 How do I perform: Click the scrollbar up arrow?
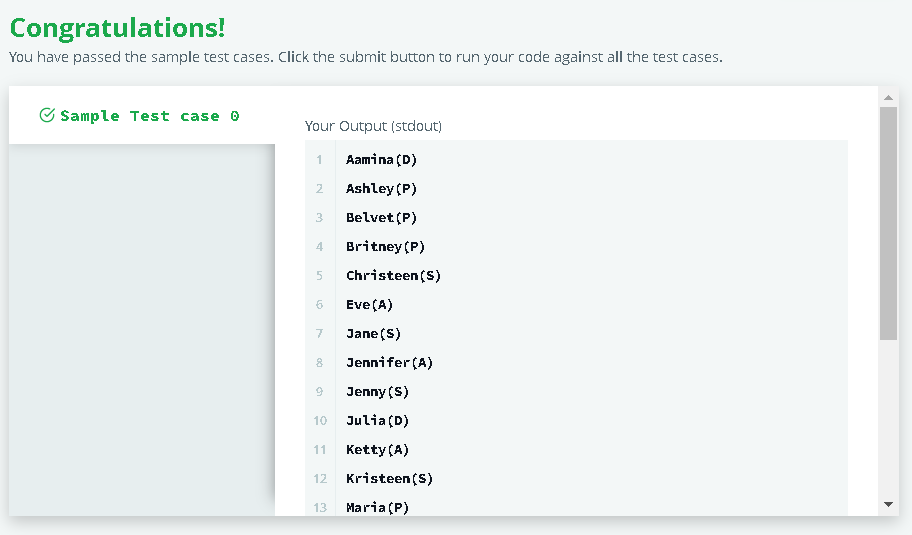pos(888,98)
